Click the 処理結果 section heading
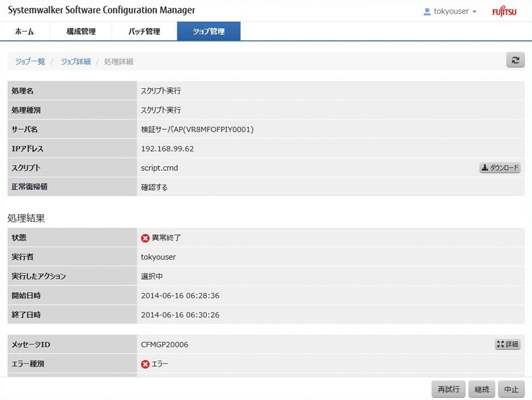This screenshot has width=532, height=400. pyautogui.click(x=26, y=218)
